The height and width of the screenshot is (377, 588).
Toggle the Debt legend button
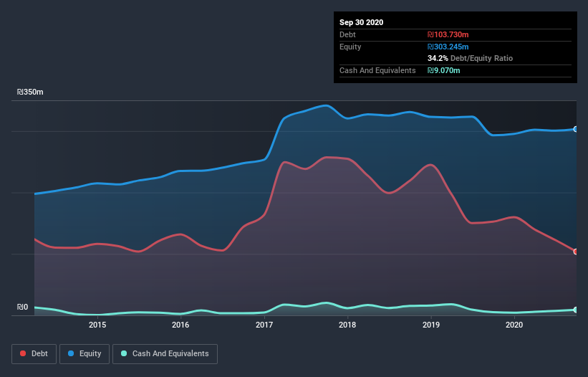coord(34,354)
